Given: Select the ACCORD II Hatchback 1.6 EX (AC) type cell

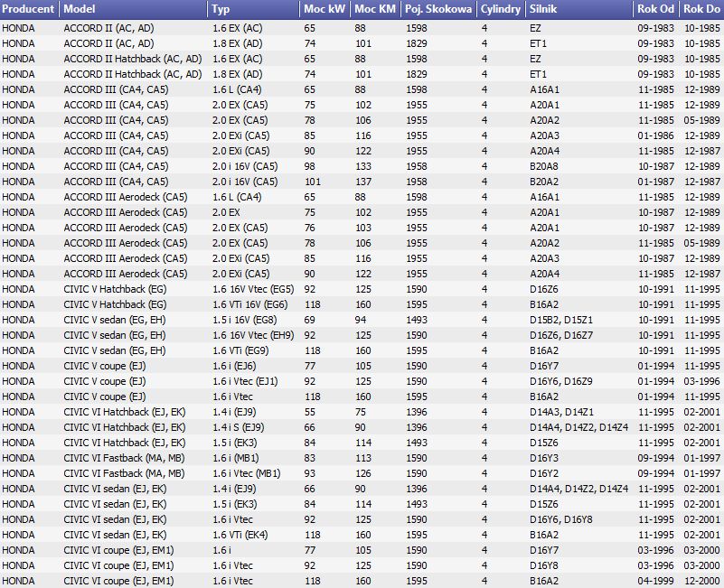Looking at the screenshot, I should coord(238,59).
